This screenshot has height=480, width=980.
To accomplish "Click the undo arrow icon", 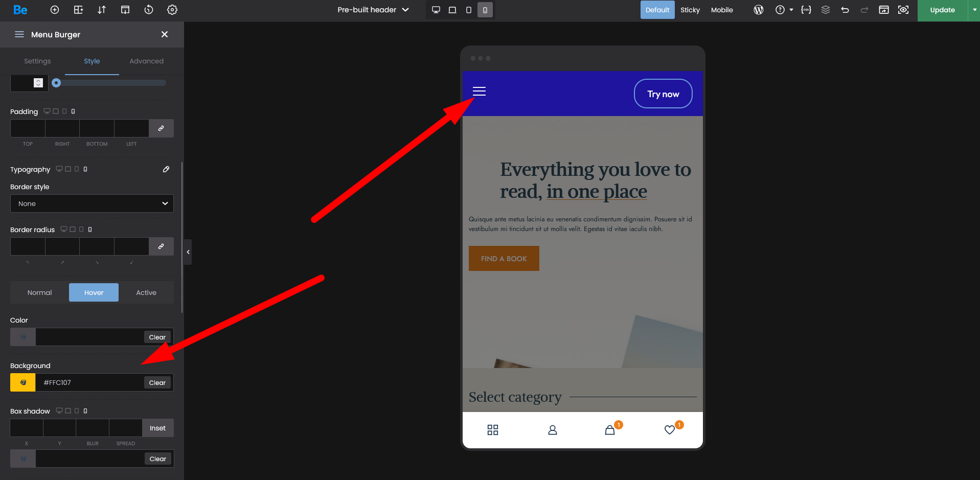I will click(x=845, y=10).
